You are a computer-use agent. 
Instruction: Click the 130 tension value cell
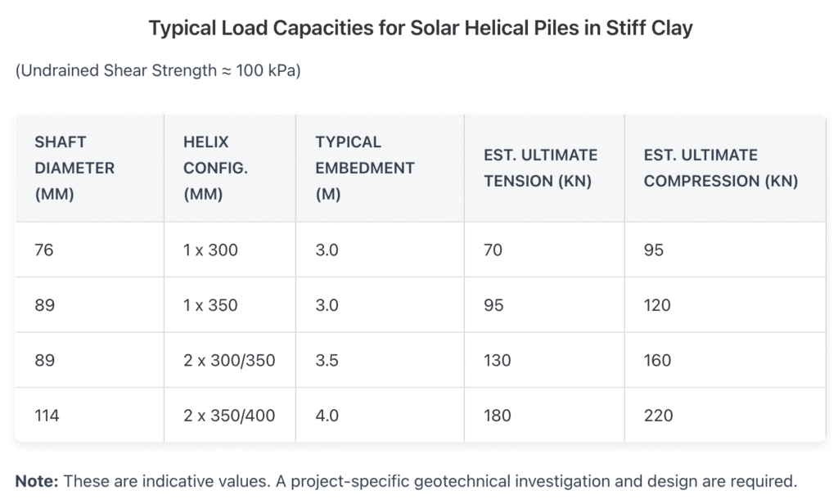[497, 360]
